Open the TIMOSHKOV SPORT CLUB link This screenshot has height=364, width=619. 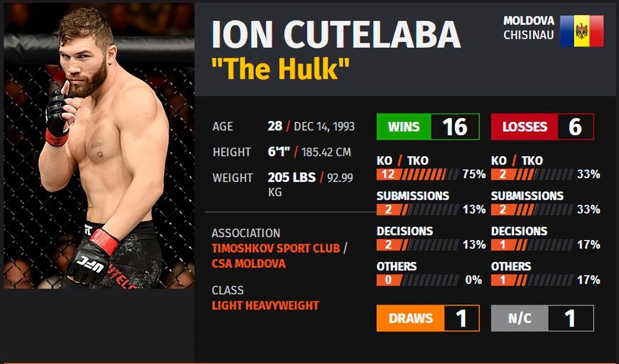coord(276,248)
